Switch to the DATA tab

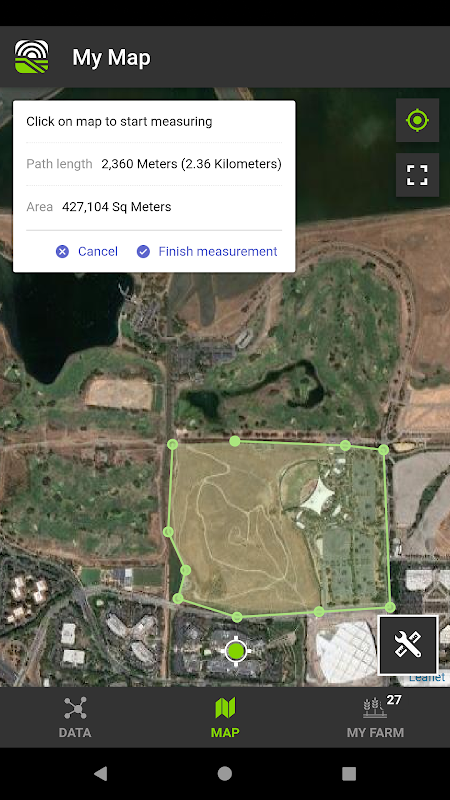click(x=75, y=718)
